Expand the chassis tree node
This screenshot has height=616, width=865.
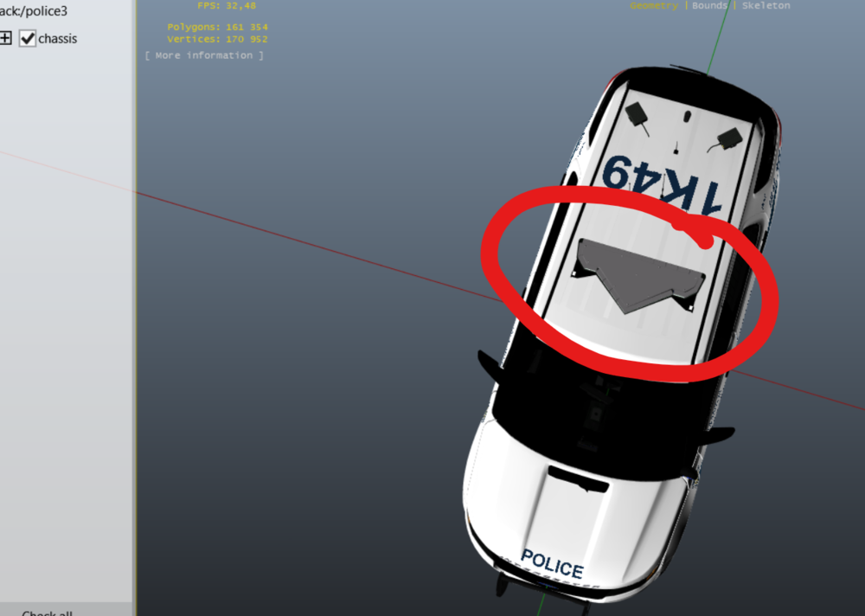pos(6,38)
